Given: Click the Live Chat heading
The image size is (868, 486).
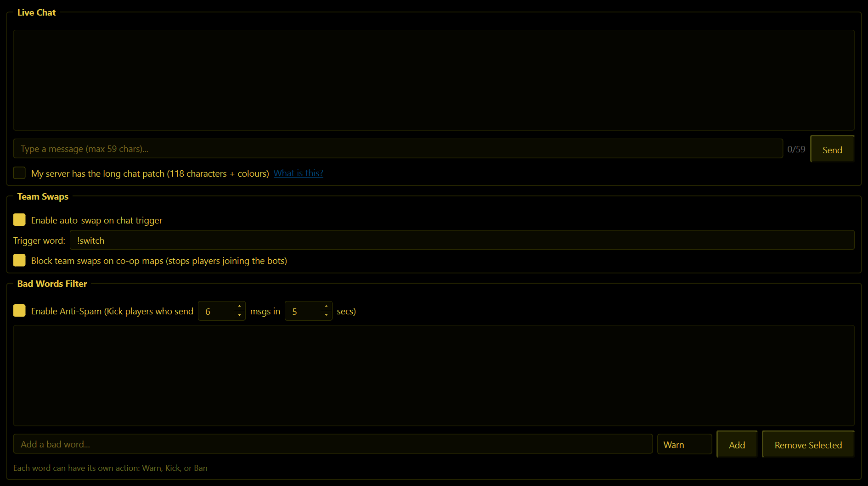Looking at the screenshot, I should click(36, 12).
